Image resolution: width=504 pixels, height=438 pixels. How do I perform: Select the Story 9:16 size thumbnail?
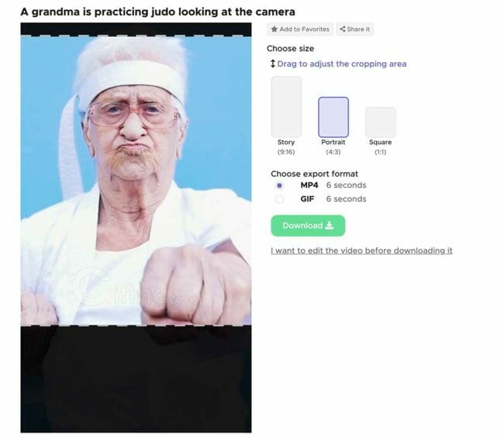click(x=286, y=107)
